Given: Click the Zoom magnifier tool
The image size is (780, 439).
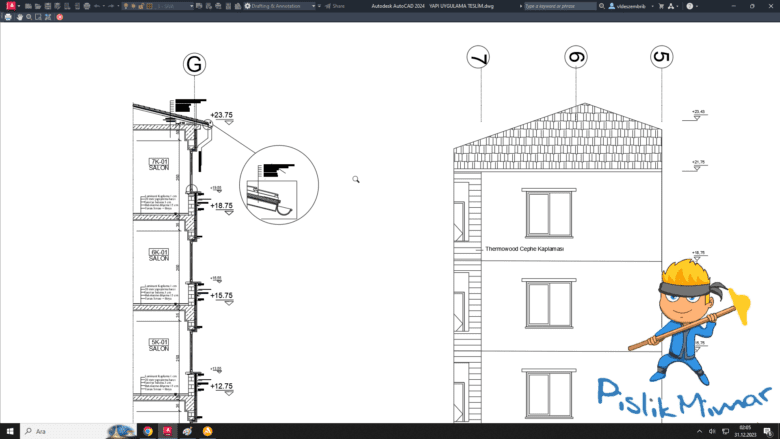Looking at the screenshot, I should (28, 17).
